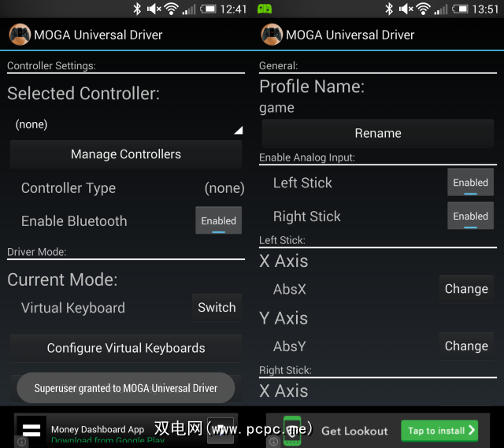This screenshot has height=448, width=504.
Task: Tap the muted speaker icon in left status bar
Action: pyautogui.click(x=153, y=9)
